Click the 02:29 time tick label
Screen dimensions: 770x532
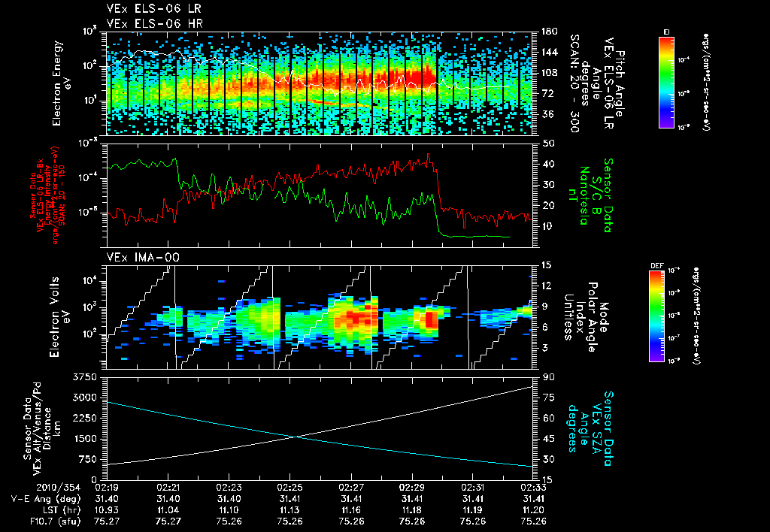pyautogui.click(x=411, y=488)
